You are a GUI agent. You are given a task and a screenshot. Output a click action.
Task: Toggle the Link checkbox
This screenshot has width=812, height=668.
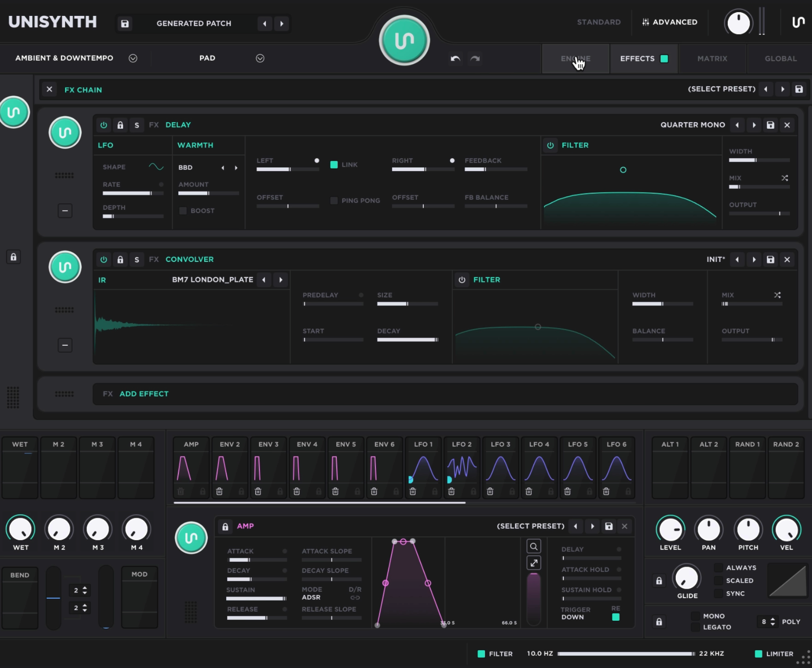pyautogui.click(x=334, y=164)
